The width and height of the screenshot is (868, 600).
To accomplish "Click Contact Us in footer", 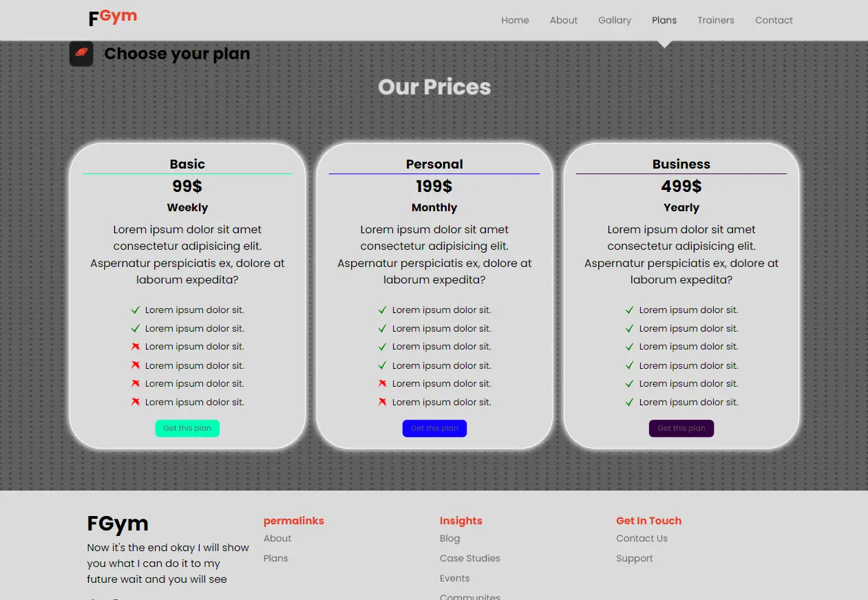I will pos(642,538).
